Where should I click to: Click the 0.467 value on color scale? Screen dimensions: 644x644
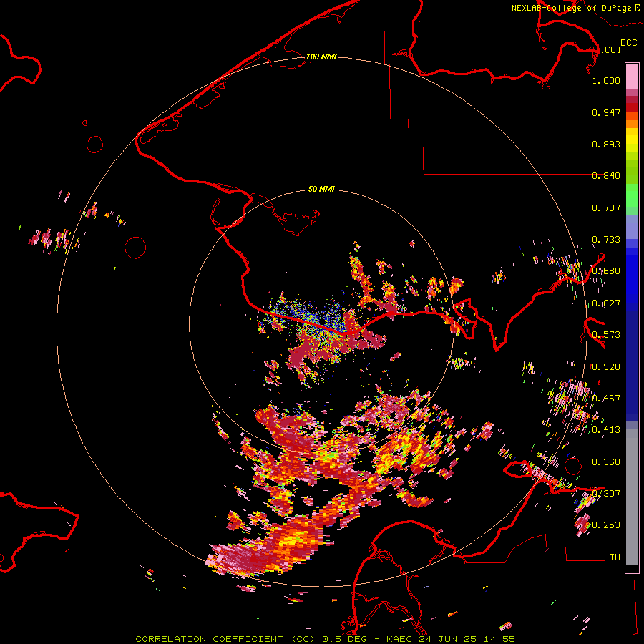click(x=606, y=398)
